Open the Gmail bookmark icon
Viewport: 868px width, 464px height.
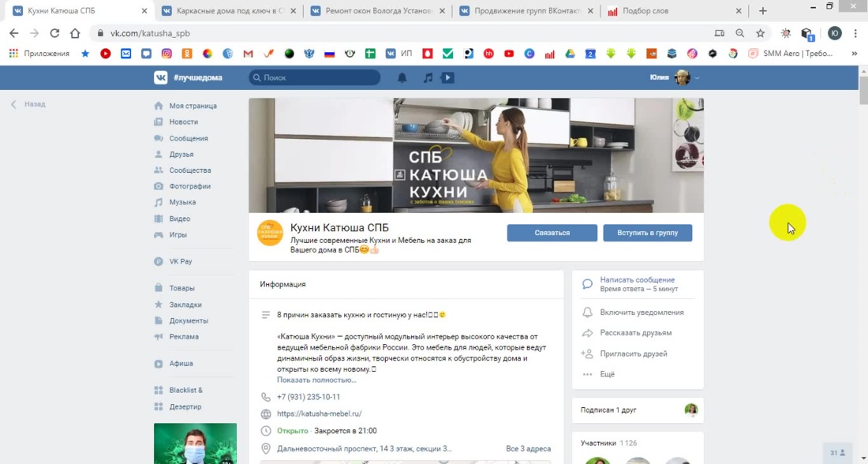click(x=247, y=53)
